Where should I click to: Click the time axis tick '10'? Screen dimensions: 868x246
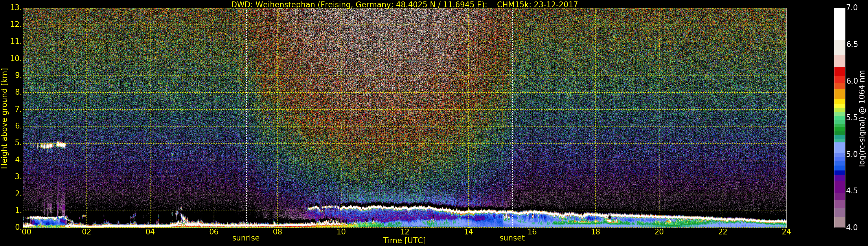[x=341, y=232]
